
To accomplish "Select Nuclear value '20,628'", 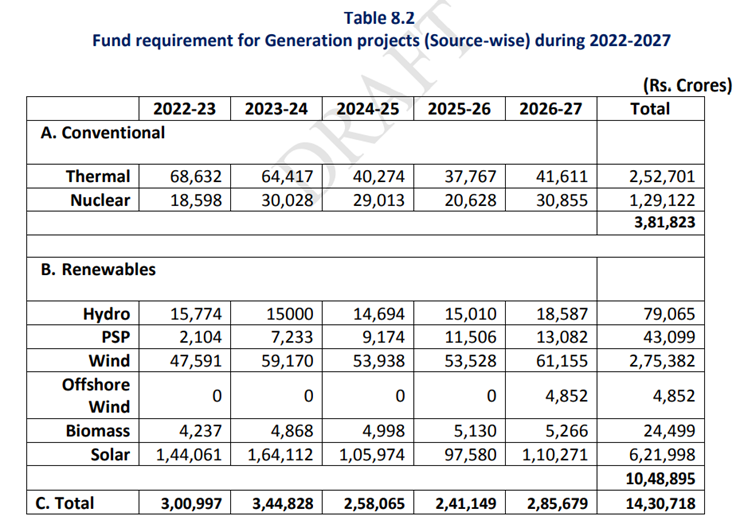I will tap(471, 200).
